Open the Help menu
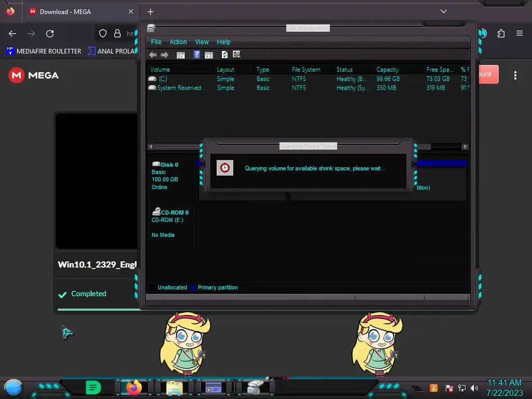Screen dimensions: 532x399 (223, 42)
